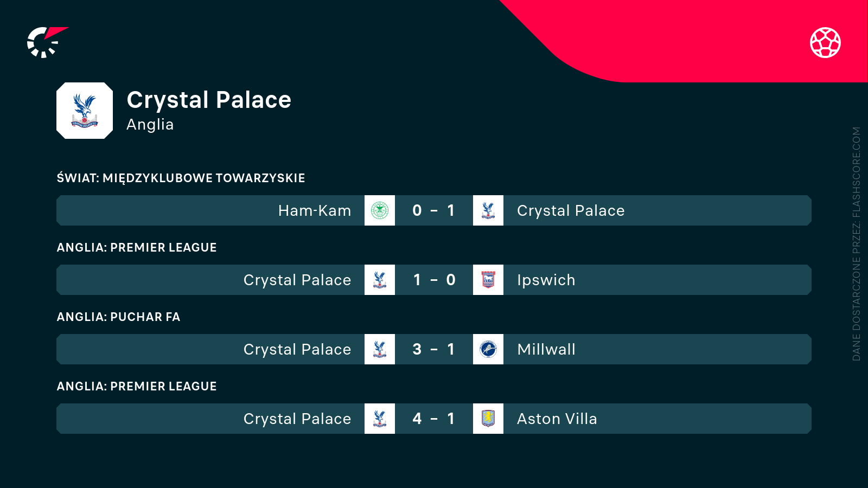Screen dimensions: 868x488
Task: Select the Ipswich team name
Action: pyautogui.click(x=546, y=280)
